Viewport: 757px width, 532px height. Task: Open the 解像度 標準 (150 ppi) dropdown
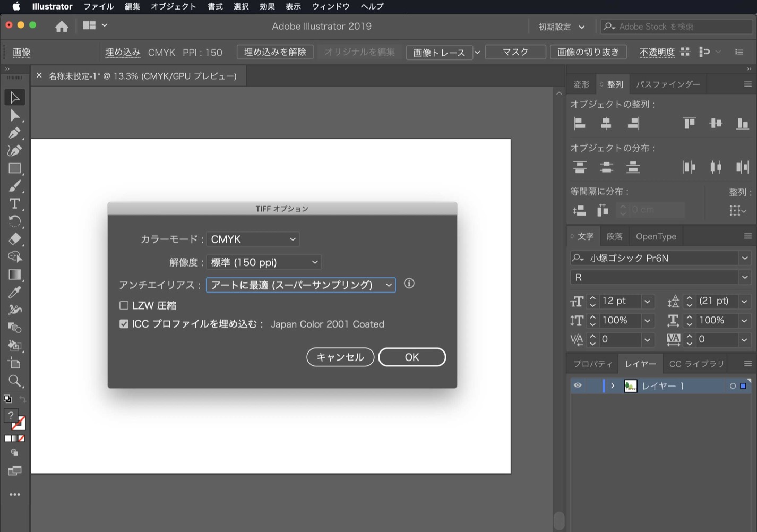coord(264,262)
